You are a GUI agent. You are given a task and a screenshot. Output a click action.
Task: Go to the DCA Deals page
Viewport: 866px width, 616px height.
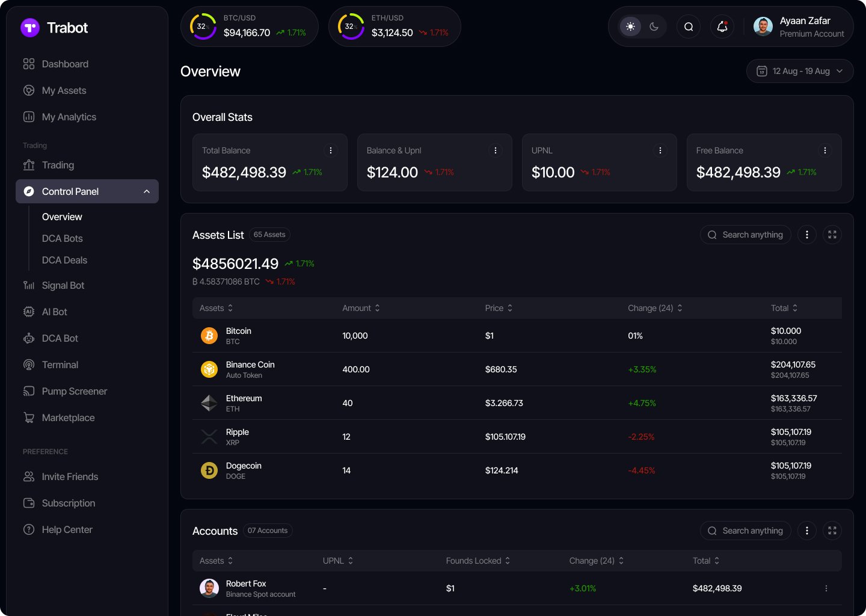tap(64, 260)
